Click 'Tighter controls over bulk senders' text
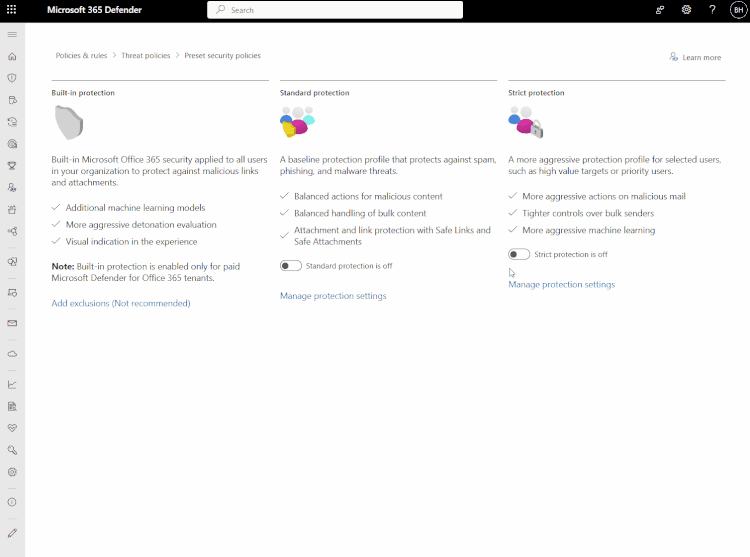Screen dimensions: 750x557 [x=588, y=213]
